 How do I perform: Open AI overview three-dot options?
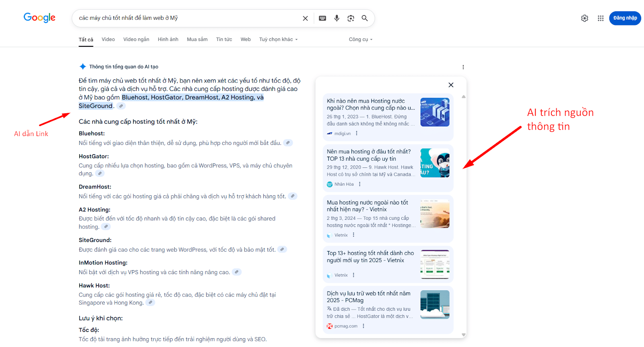pos(463,67)
